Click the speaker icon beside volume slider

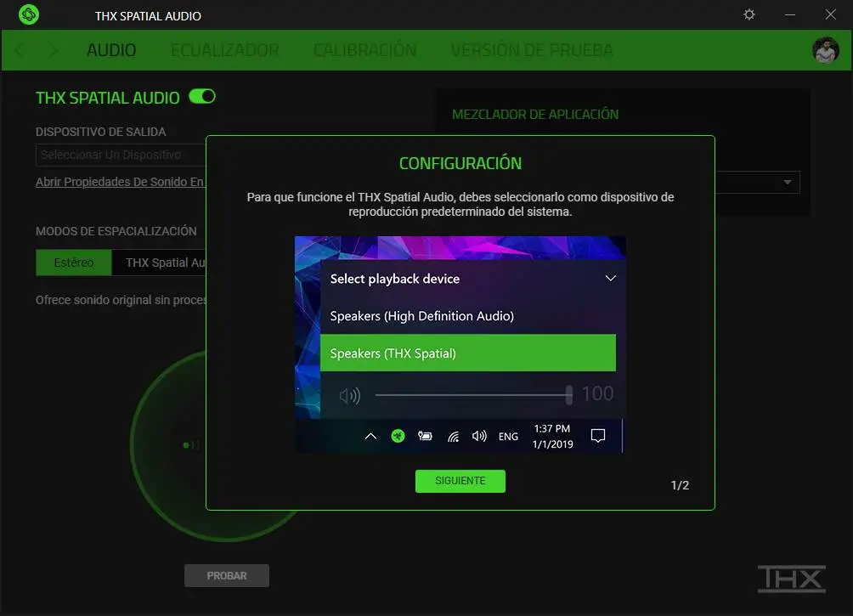pyautogui.click(x=350, y=396)
